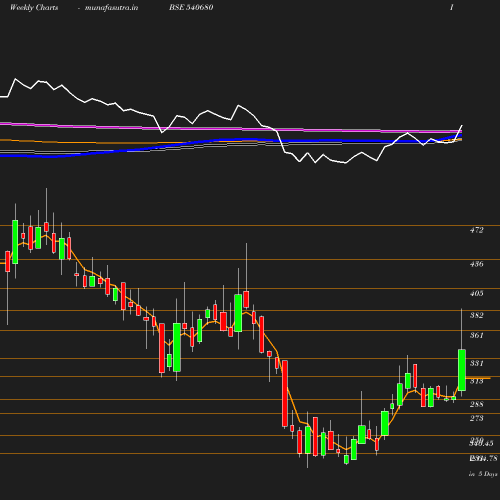This screenshot has height=500, width=500.
Task: Click the 361 price level label
Action: click(x=476, y=335)
